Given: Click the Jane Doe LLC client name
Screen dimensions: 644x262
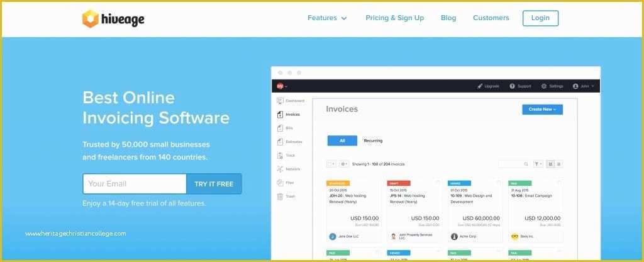Looking at the screenshot, I should pos(348,237).
